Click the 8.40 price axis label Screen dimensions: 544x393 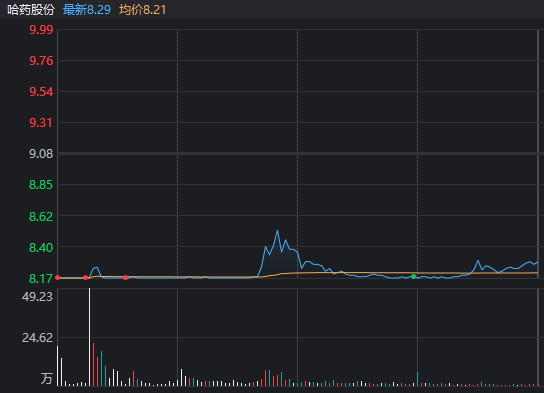[x=41, y=248]
